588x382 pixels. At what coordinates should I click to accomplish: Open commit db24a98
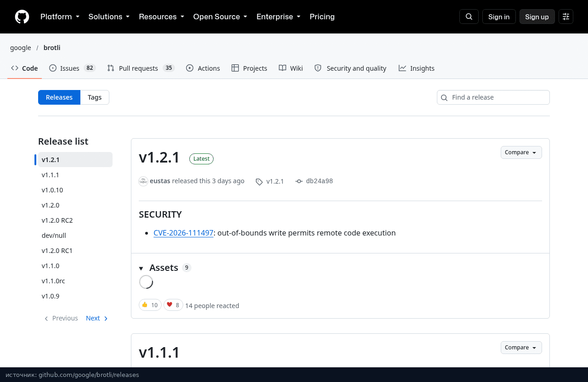(x=314, y=181)
